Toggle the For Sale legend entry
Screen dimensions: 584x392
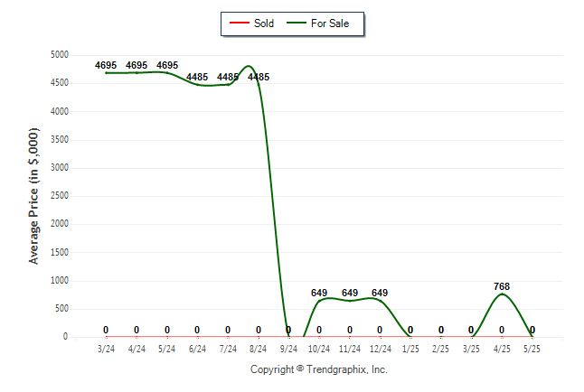coord(317,23)
